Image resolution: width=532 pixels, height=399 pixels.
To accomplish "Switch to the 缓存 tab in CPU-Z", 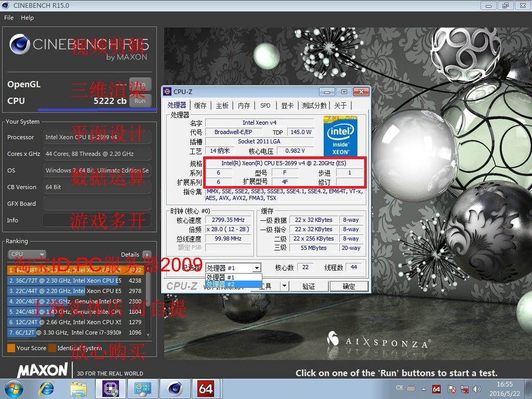I will [x=200, y=105].
